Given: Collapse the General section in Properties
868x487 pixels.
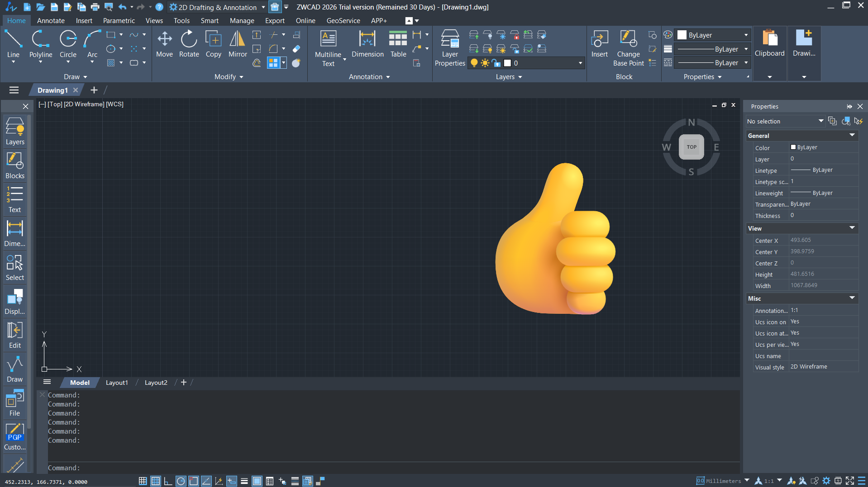Looking at the screenshot, I should pyautogui.click(x=852, y=136).
